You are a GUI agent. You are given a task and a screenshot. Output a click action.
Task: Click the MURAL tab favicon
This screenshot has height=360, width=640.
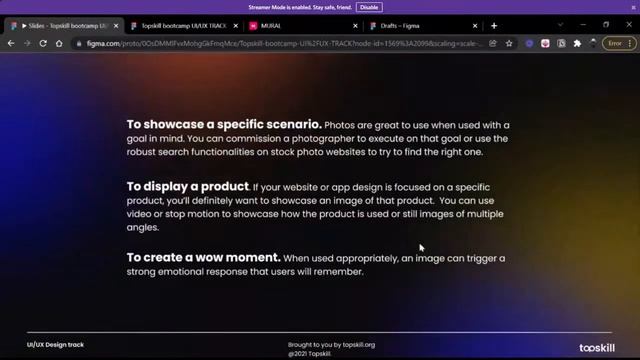(253, 26)
